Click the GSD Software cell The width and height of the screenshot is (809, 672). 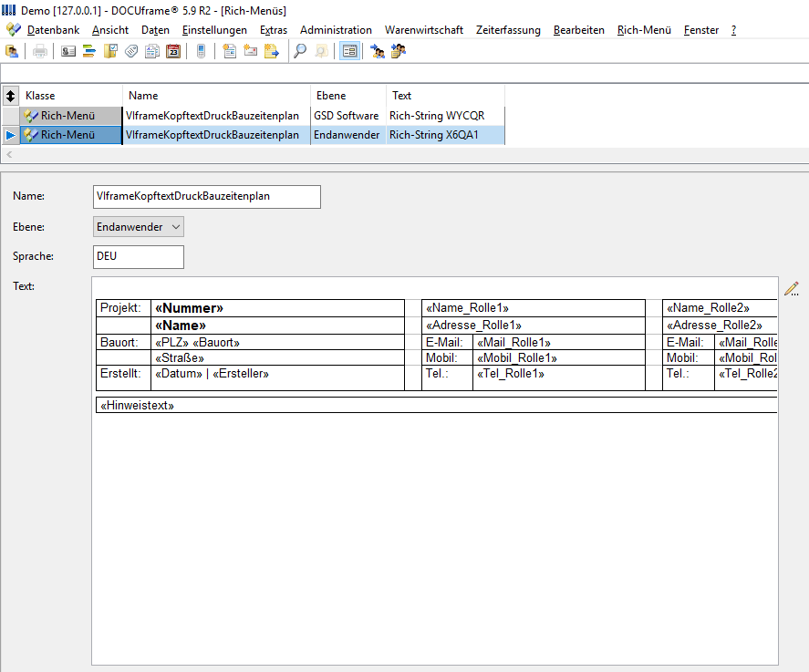pyautogui.click(x=348, y=116)
